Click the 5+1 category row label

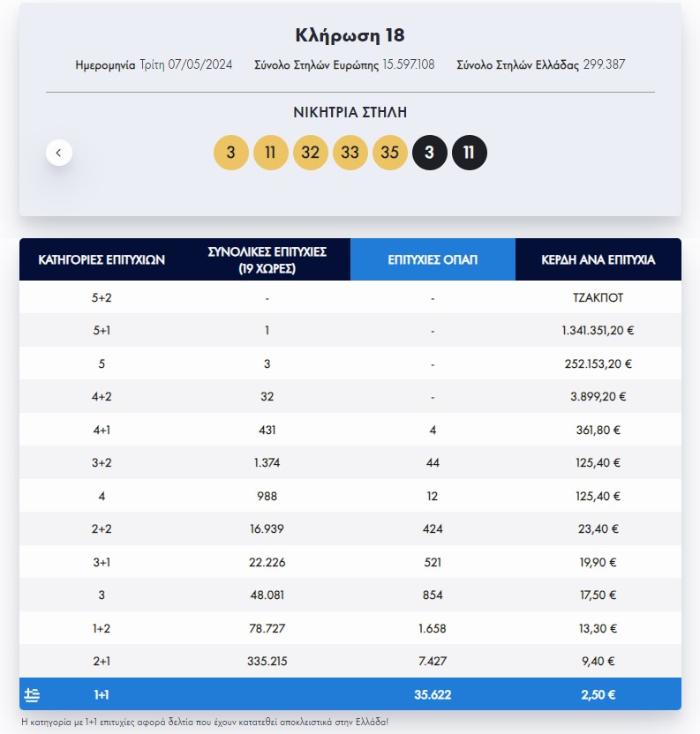[102, 331]
